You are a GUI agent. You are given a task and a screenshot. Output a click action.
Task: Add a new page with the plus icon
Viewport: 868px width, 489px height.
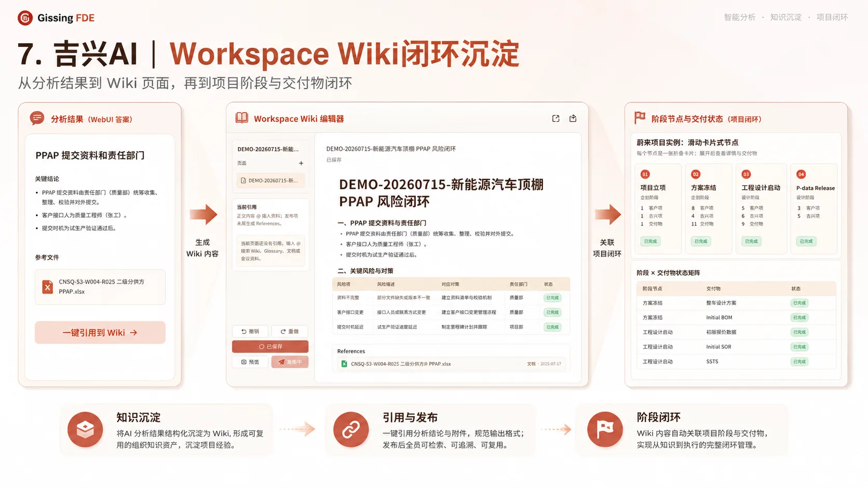(x=301, y=163)
